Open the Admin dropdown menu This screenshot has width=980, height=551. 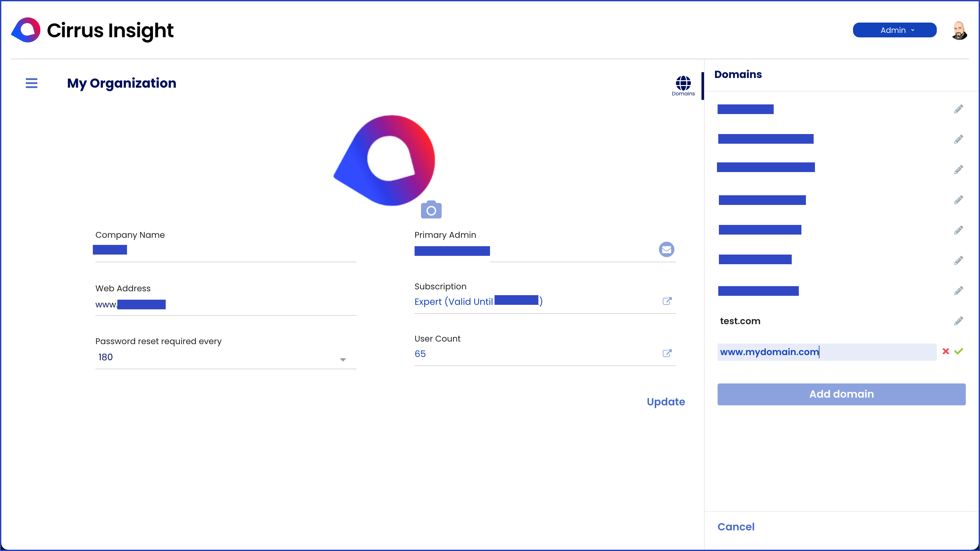coord(894,30)
